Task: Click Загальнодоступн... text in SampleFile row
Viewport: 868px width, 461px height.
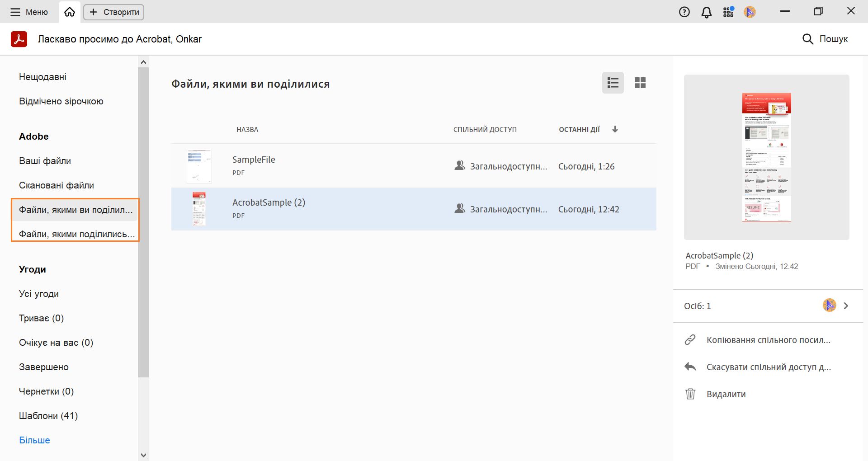Action: pos(509,166)
